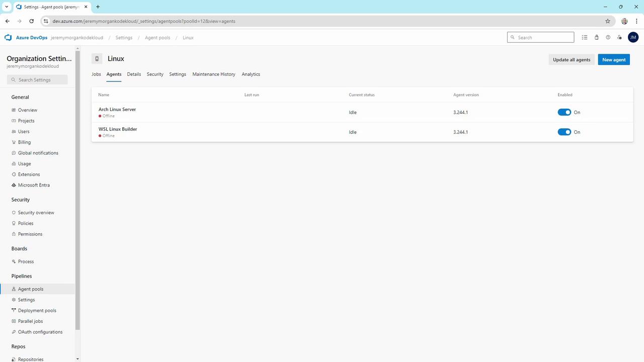Screen dimensions: 644x362
Task: Go back to the previous browser page
Action: (8, 21)
